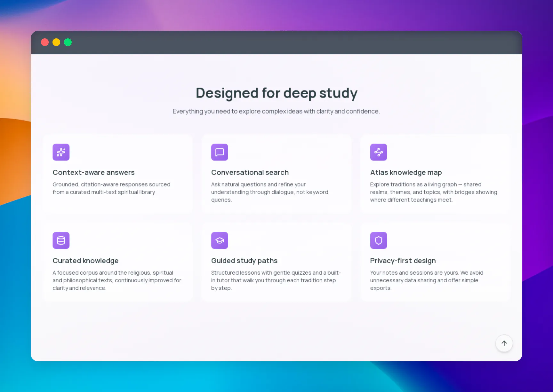
Task: Click the yellow minimize window button
Action: 56,42
